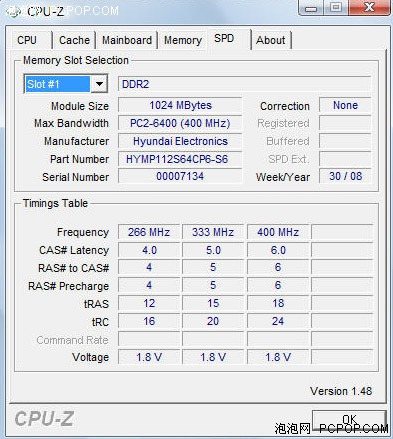Click the Part Number value HYMP112S64CP6-S6

pos(180,159)
